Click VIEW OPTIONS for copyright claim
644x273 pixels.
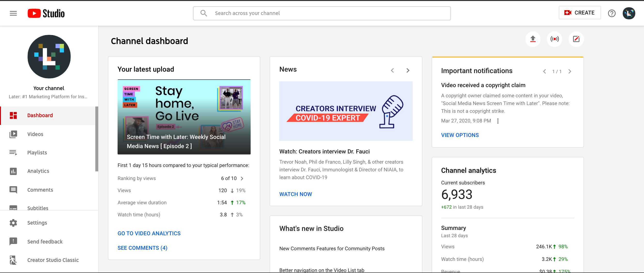point(460,135)
